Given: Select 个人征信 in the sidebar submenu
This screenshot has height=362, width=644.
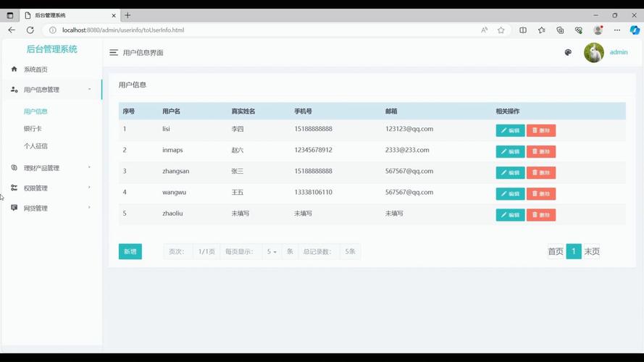Looking at the screenshot, I should [35, 146].
